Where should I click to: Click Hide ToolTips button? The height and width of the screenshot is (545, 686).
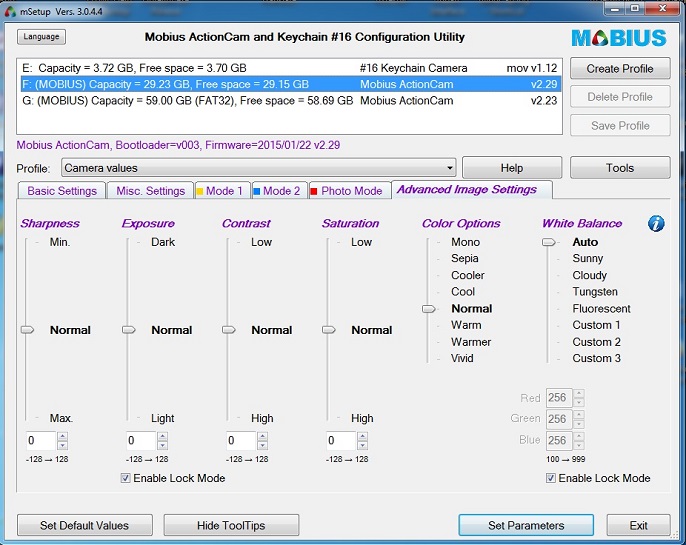pos(231,525)
